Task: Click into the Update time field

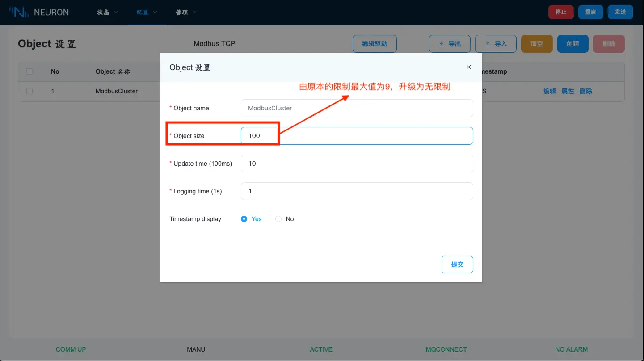Action: (x=357, y=164)
